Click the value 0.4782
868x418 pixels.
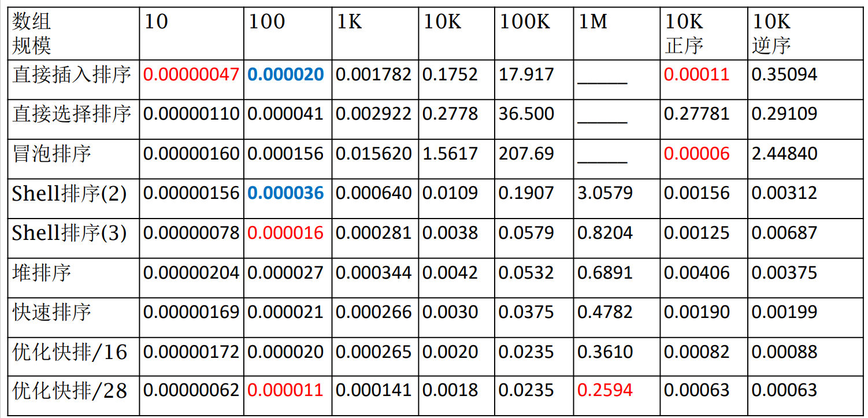click(605, 312)
